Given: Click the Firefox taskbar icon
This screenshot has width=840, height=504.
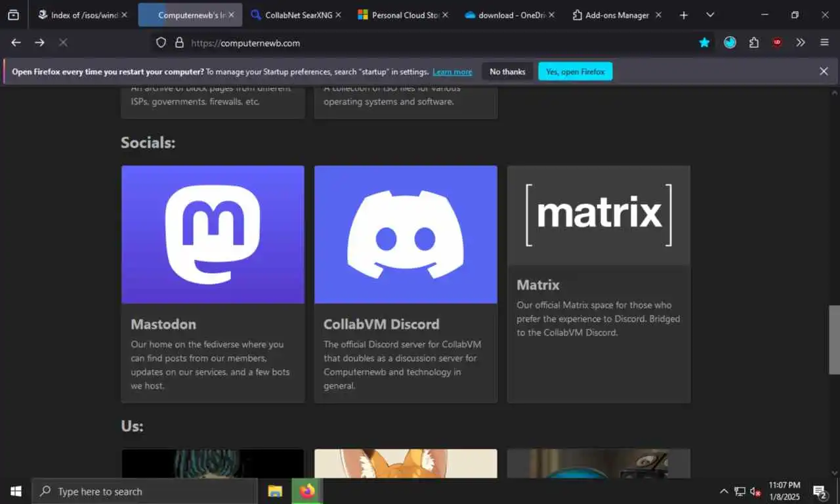Looking at the screenshot, I should pyautogui.click(x=307, y=491).
